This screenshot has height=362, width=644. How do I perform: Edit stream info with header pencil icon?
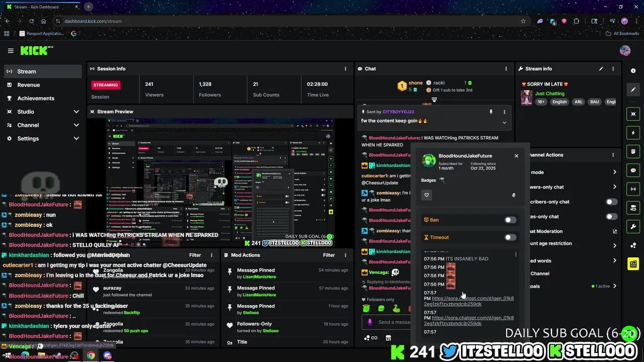[x=601, y=69]
